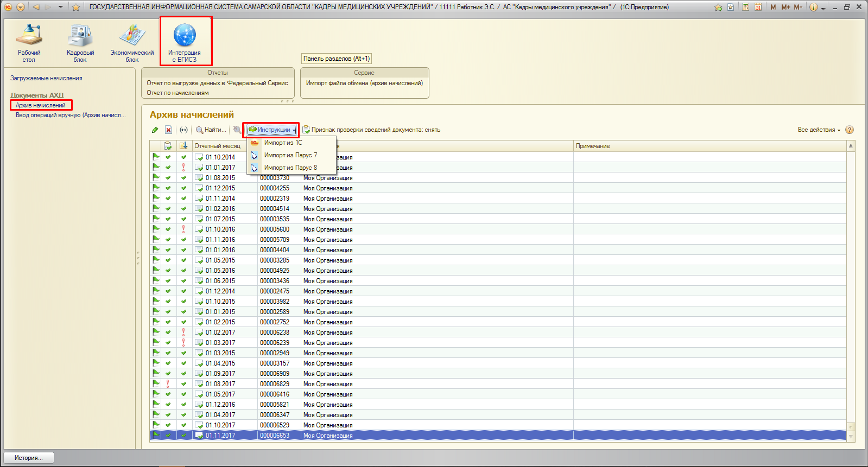This screenshot has height=467, width=868.
Task: Expand the Инструкции dropdown button
Action: 271,130
